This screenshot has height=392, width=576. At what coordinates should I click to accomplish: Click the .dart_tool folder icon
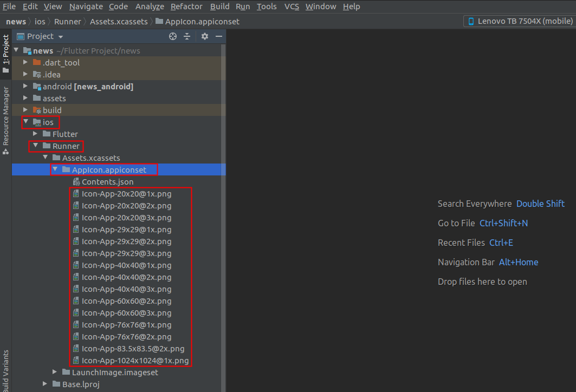pos(37,62)
